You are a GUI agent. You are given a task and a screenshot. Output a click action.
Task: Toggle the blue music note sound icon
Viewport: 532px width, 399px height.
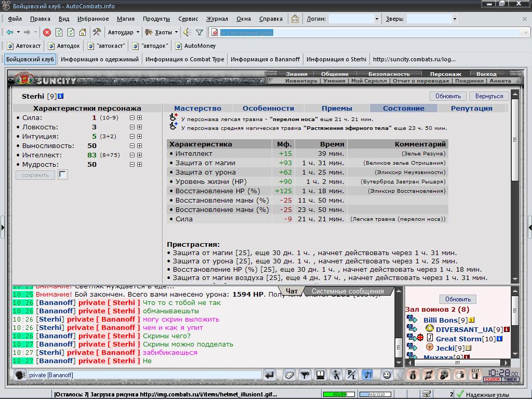[x=367, y=375]
